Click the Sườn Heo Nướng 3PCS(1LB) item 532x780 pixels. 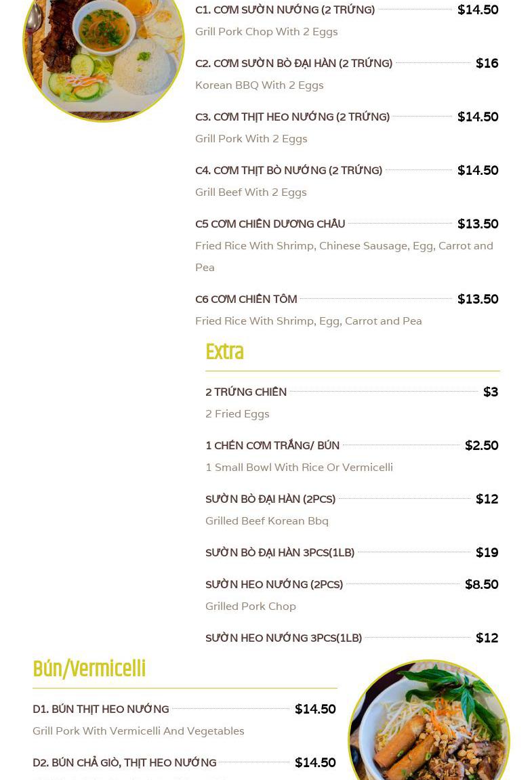[x=283, y=638]
